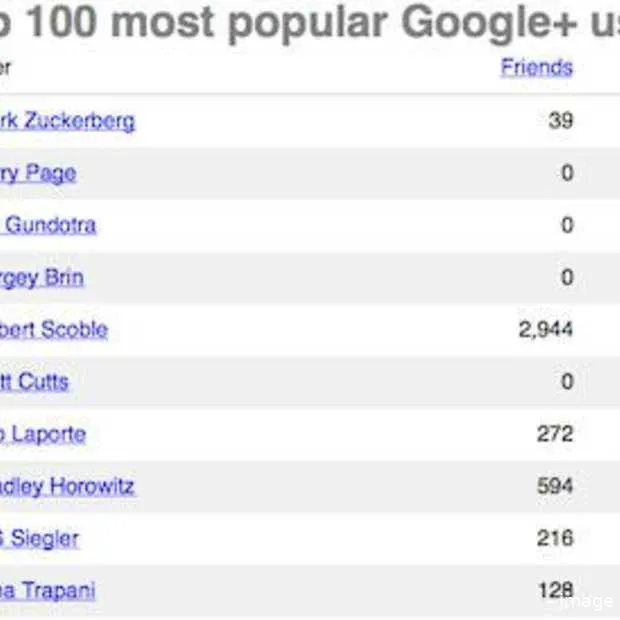Open the Trapani profile link

pyautogui.click(x=48, y=591)
